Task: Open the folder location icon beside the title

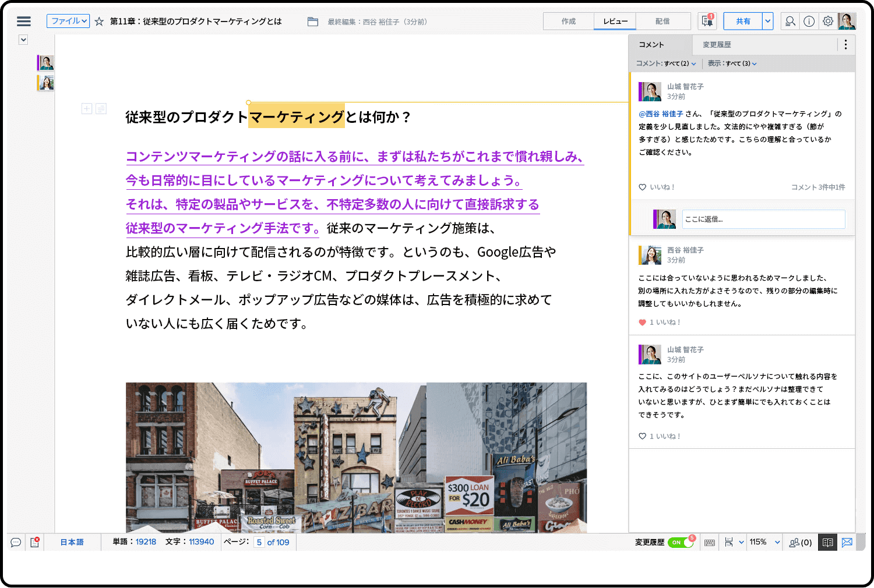Action: pyautogui.click(x=313, y=22)
